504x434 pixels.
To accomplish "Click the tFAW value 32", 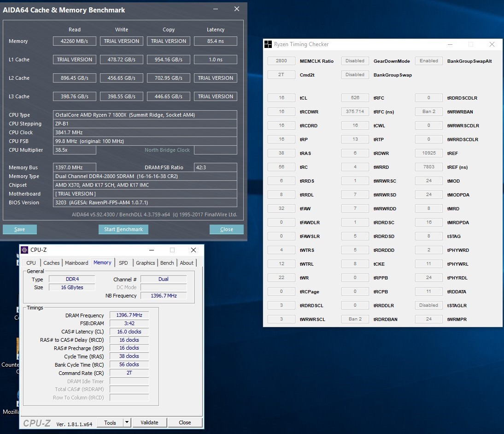I will coord(281,208).
